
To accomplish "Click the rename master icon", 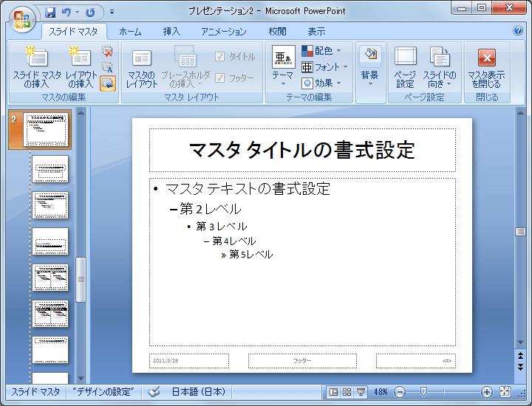I will click(108, 67).
